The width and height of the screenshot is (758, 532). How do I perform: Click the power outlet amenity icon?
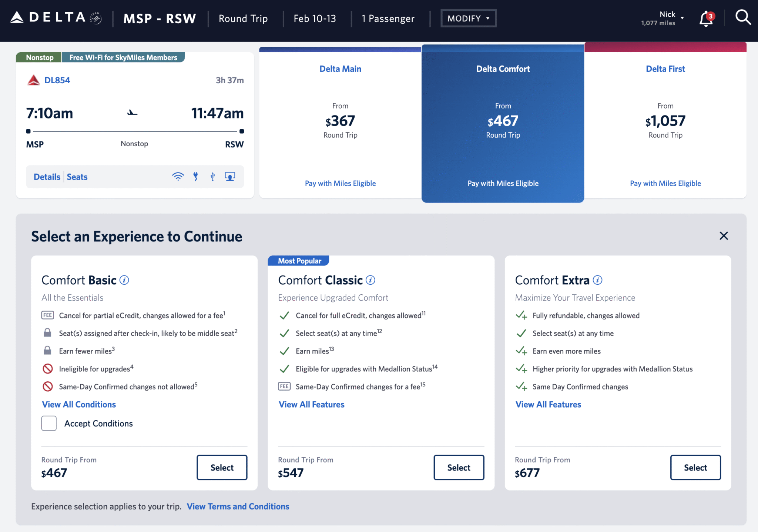pos(195,177)
